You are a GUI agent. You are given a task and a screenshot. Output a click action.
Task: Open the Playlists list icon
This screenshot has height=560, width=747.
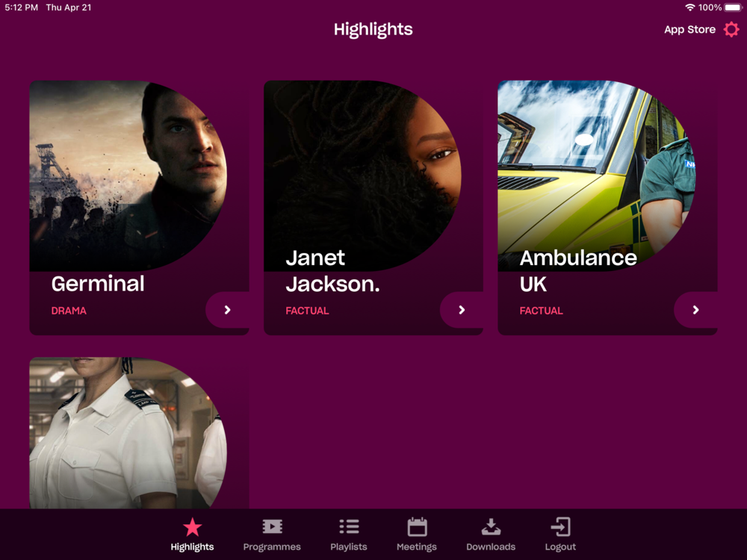(349, 526)
